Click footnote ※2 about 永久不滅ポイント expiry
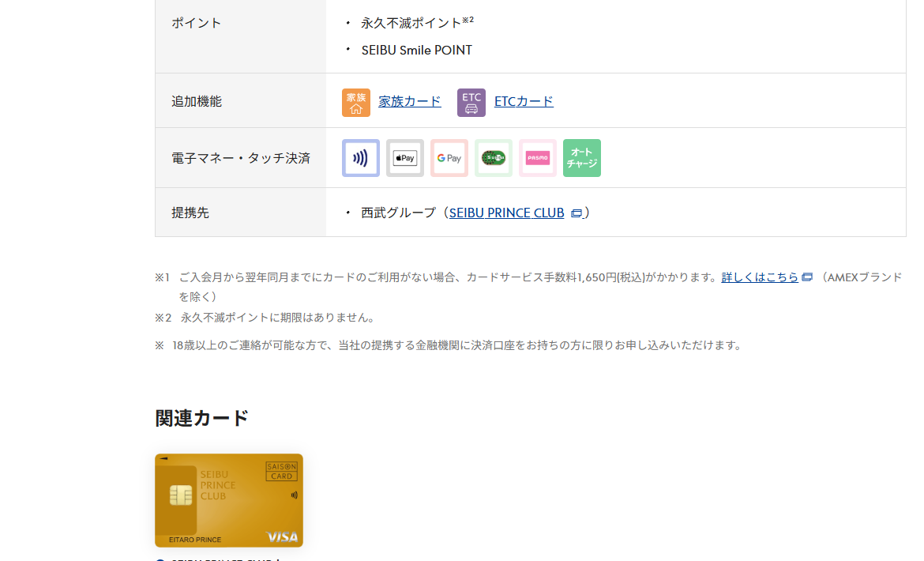The image size is (924, 561). (265, 318)
